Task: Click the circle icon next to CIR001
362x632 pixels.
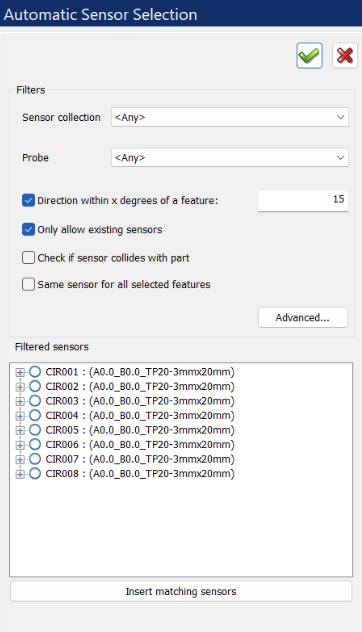Action: click(x=35, y=372)
